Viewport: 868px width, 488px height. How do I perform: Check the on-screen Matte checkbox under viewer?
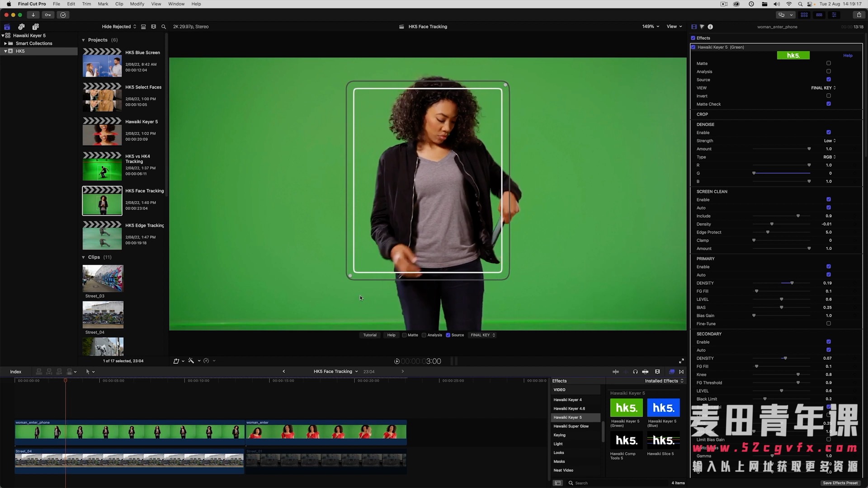point(405,335)
